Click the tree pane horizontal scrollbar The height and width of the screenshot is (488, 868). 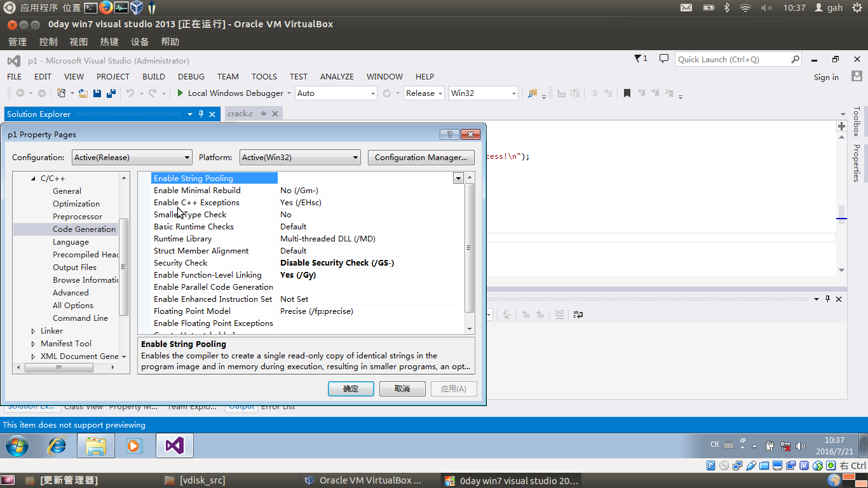click(x=59, y=367)
